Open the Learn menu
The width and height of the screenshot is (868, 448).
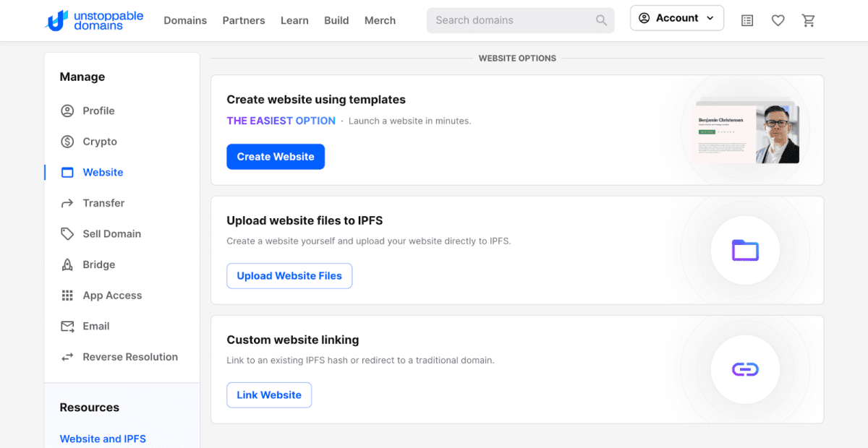(294, 20)
